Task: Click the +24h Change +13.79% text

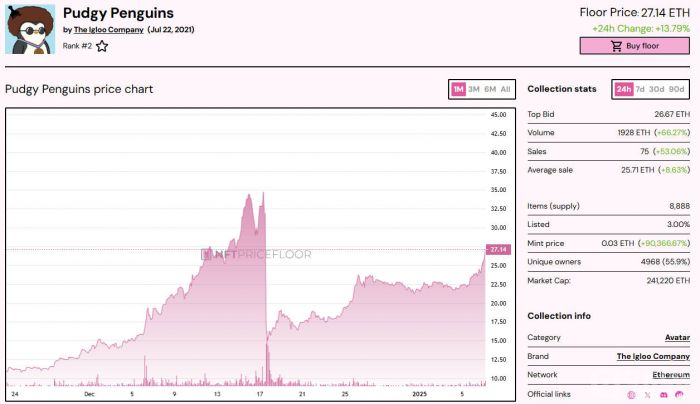Action: [x=641, y=29]
